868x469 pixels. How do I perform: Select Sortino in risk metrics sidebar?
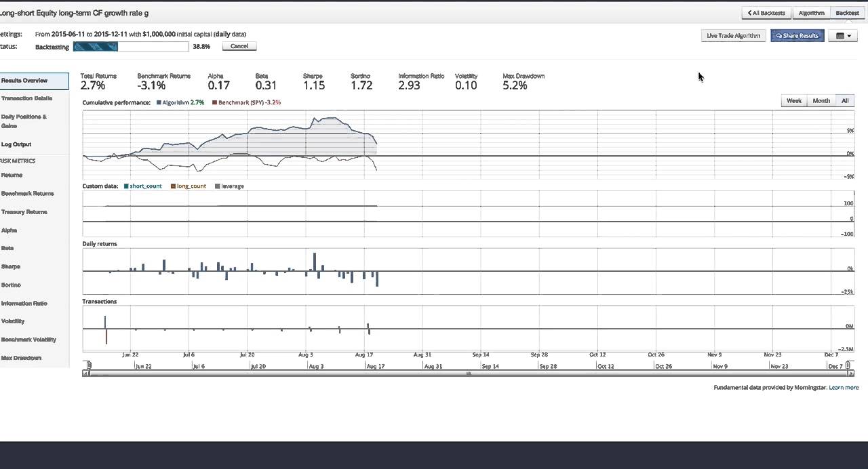coord(11,285)
